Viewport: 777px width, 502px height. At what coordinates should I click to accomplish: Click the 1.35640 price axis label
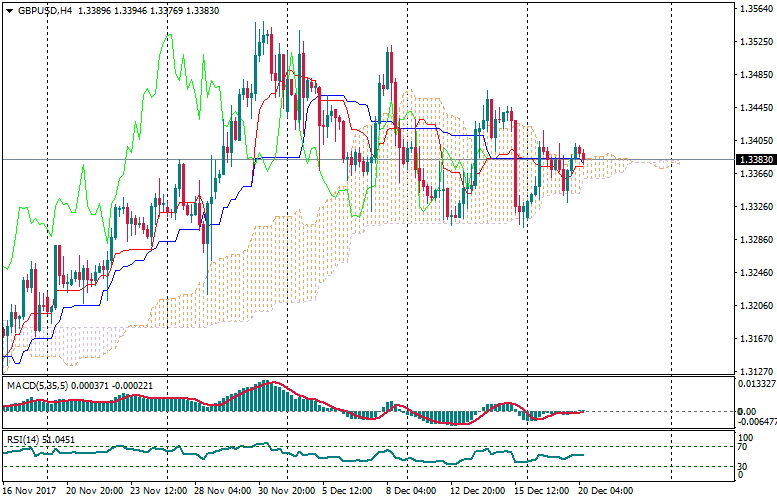coord(755,10)
